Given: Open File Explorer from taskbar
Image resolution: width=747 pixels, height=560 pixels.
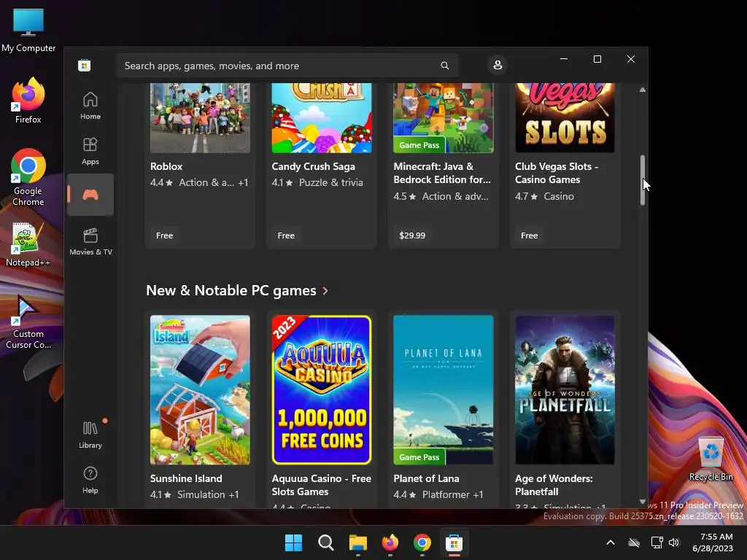Looking at the screenshot, I should point(357,542).
